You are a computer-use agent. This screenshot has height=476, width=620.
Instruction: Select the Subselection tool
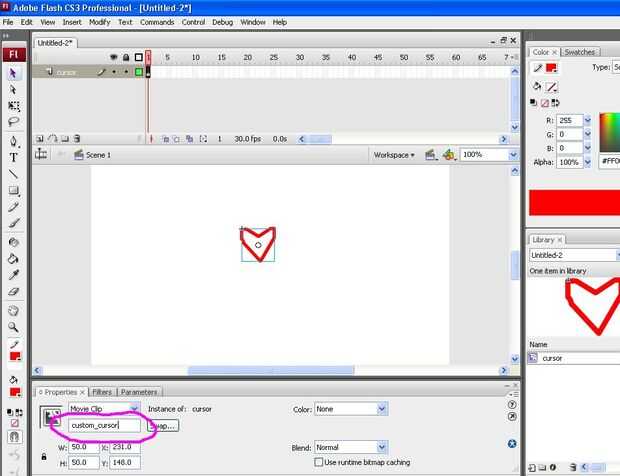coord(13,90)
